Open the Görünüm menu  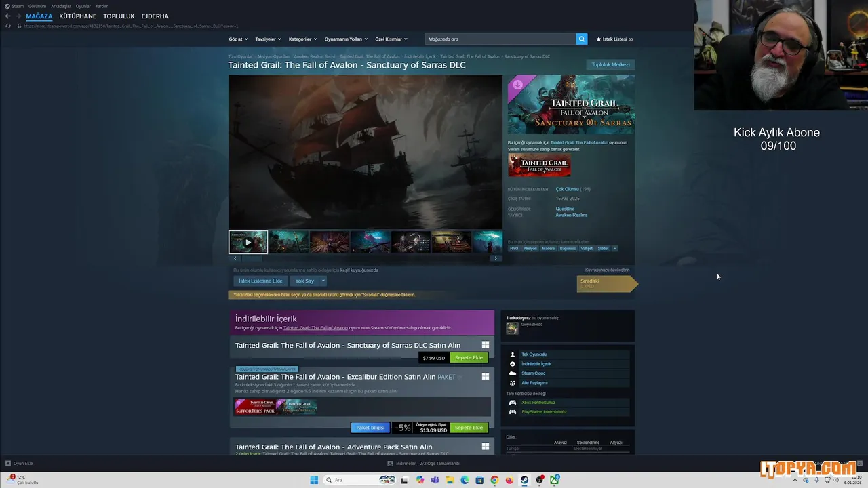[37, 6]
